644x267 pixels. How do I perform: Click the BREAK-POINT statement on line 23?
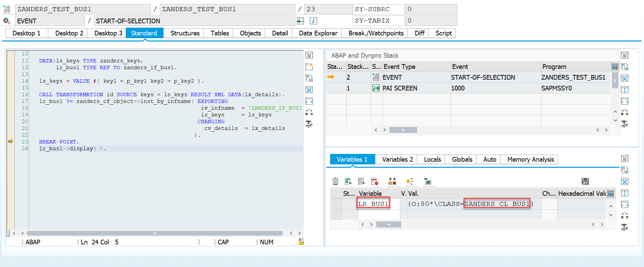59,142
